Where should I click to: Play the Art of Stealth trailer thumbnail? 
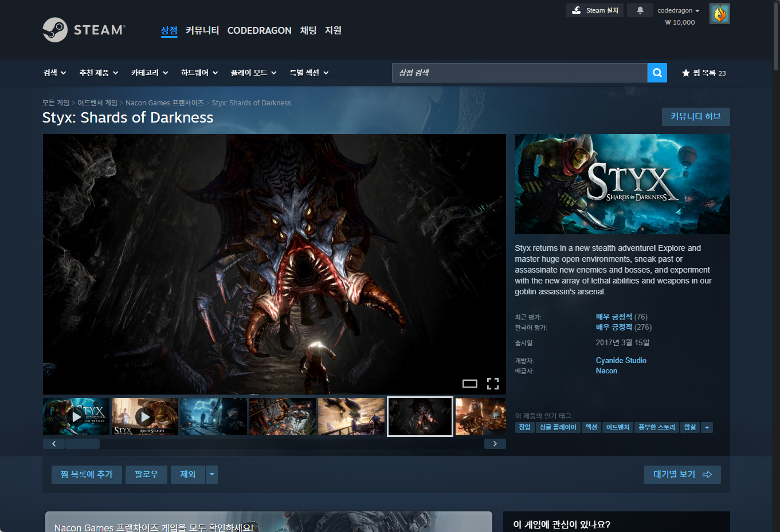point(145,417)
